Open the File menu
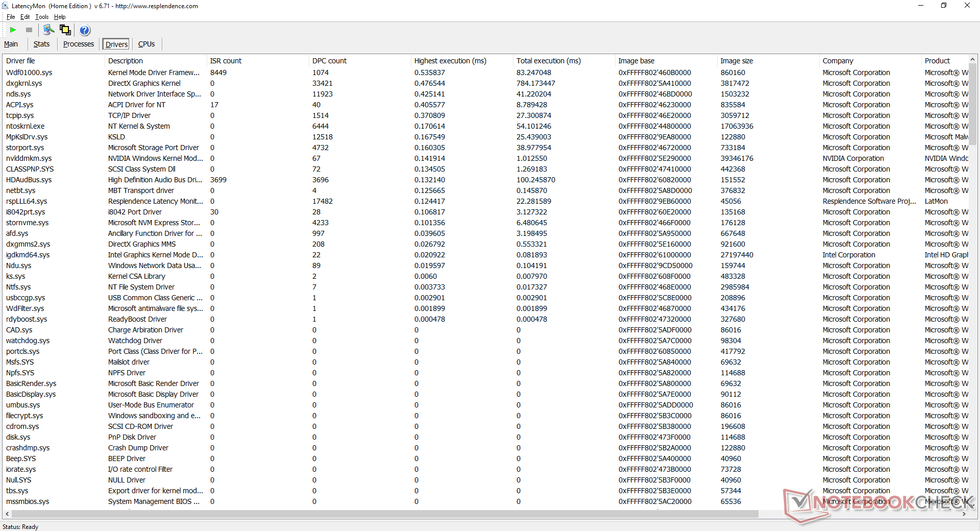This screenshot has height=531, width=980. pyautogui.click(x=11, y=17)
